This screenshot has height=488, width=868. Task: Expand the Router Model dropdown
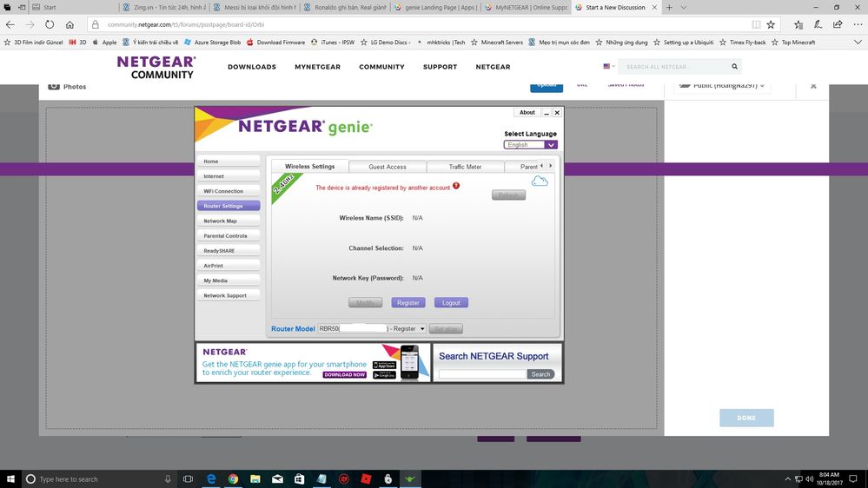click(422, 329)
